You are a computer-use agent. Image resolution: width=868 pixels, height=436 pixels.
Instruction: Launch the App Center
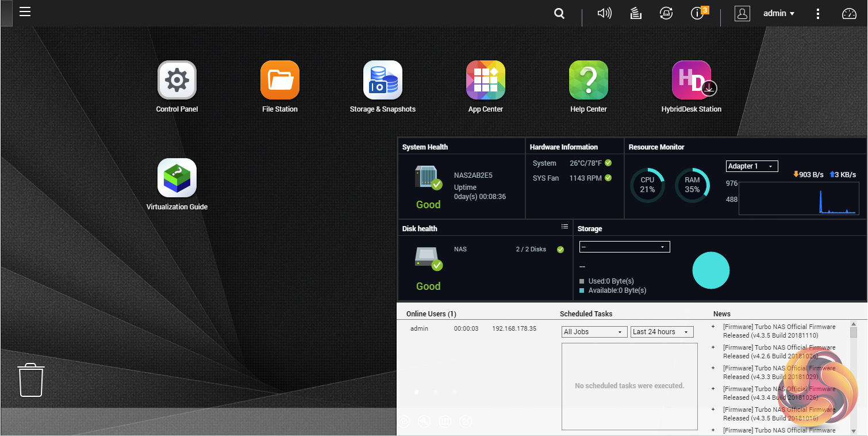point(486,80)
